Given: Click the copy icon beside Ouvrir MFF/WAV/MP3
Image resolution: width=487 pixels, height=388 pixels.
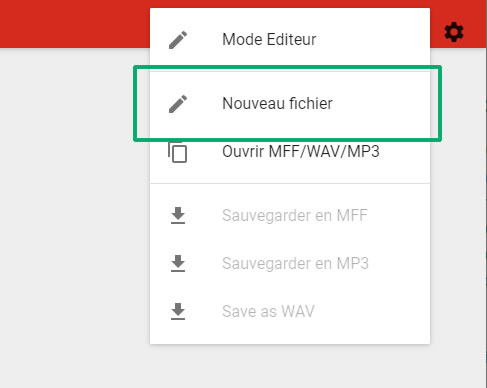Looking at the screenshot, I should pyautogui.click(x=177, y=152).
